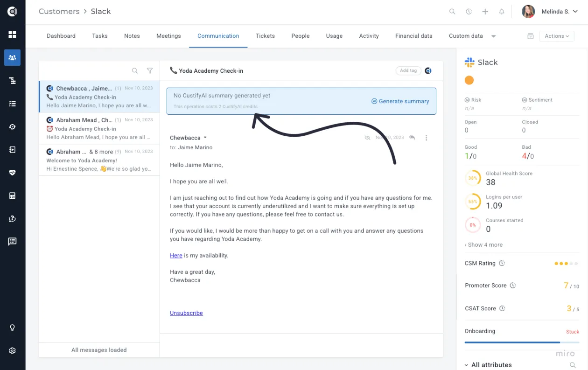Viewport: 588px width, 370px height.
Task: Open global search in the top bar
Action: click(x=452, y=12)
